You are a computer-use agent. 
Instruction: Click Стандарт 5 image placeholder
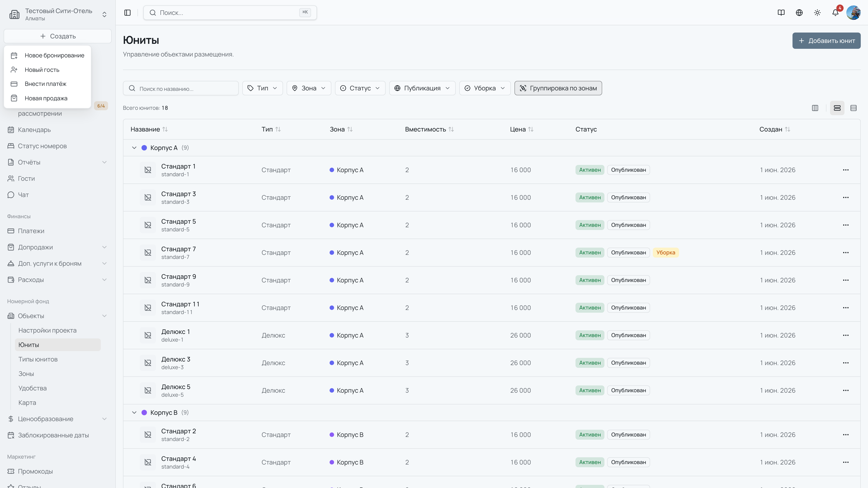click(x=148, y=225)
